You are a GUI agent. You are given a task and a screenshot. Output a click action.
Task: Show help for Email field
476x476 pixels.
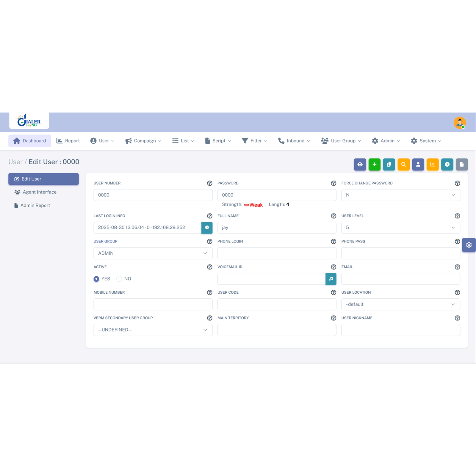click(x=458, y=267)
